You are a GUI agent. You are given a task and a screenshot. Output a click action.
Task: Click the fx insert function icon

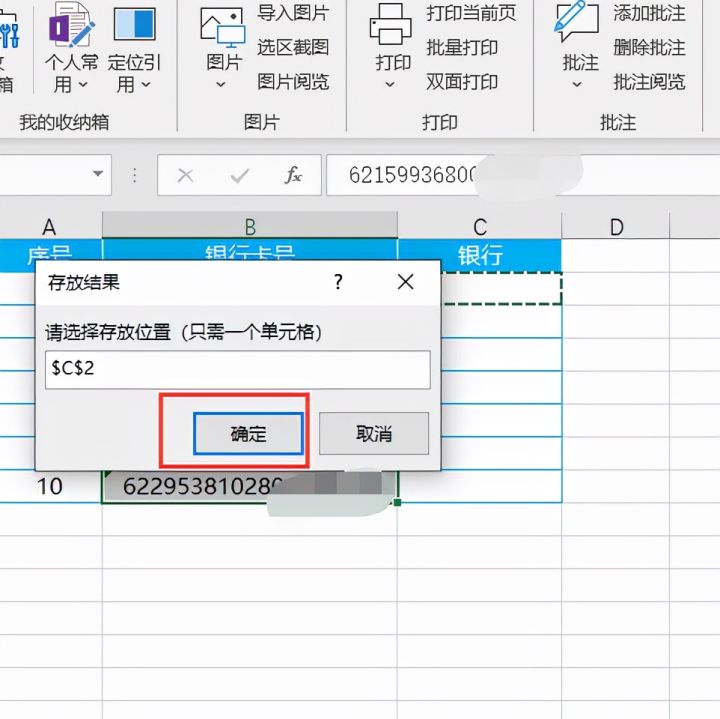pyautogui.click(x=293, y=175)
